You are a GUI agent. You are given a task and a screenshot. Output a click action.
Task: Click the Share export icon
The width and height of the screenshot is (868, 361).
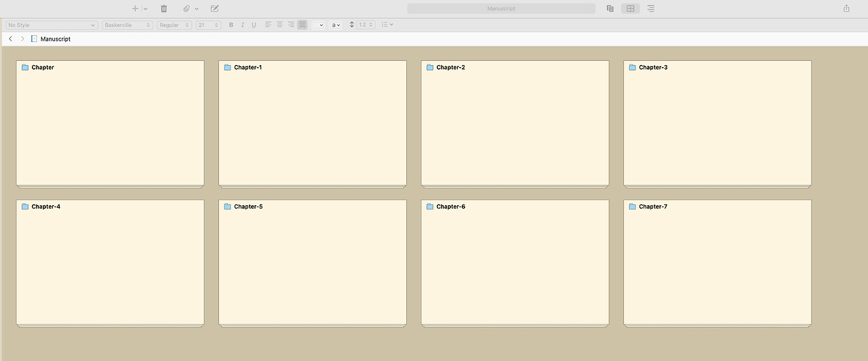click(x=846, y=9)
